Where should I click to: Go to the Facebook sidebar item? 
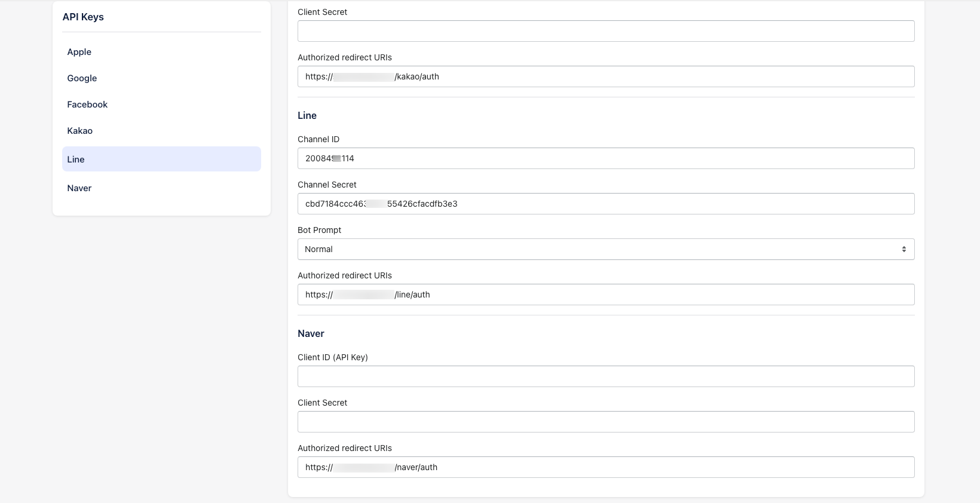click(x=161, y=105)
